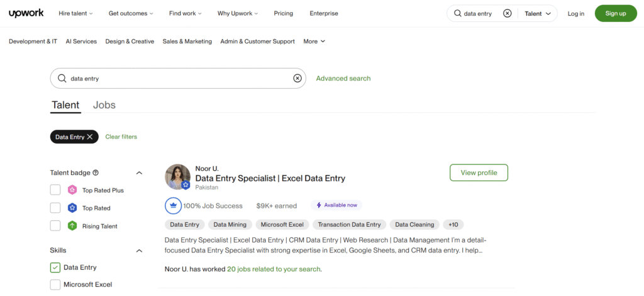Select the Sales & Marketing category
Screen dimensions: 644x296
click(187, 41)
